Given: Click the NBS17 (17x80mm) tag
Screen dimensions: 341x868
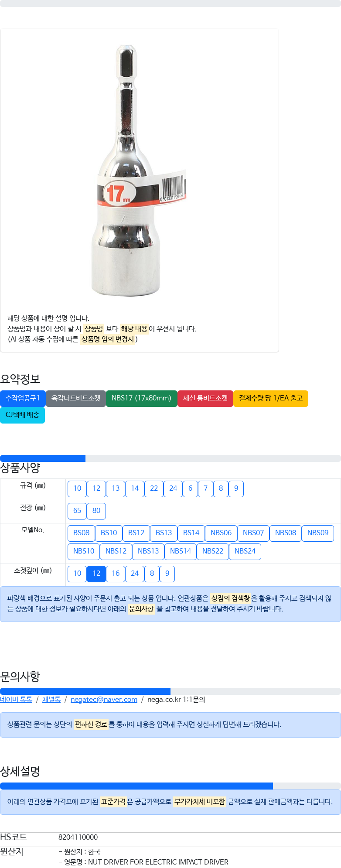Looking at the screenshot, I should click(142, 399).
